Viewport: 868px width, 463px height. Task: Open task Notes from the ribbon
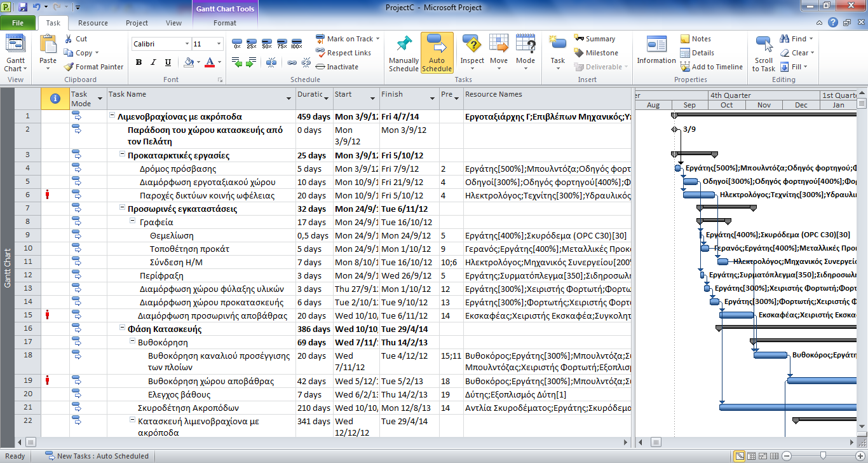[696, 39]
